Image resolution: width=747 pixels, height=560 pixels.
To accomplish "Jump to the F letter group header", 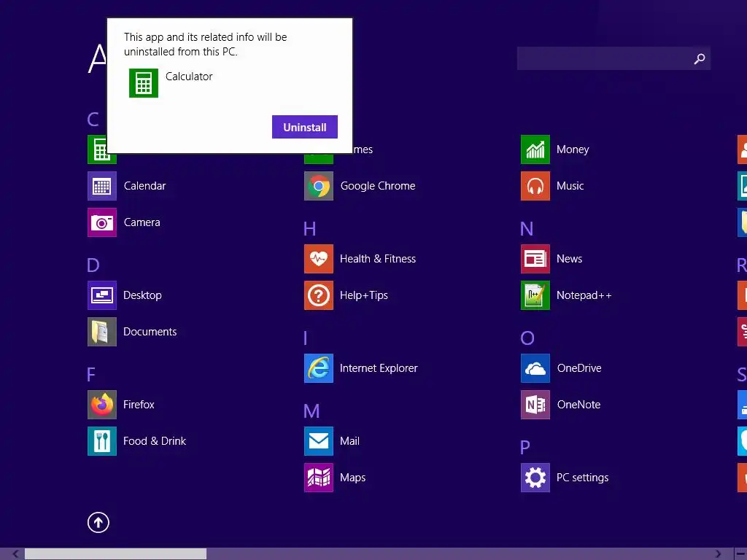I will click(91, 374).
